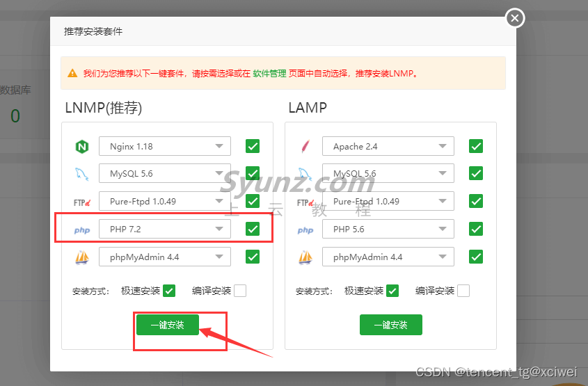Image resolution: width=588 pixels, height=386 pixels.
Task: Uncheck the LAMP Pure-Ftpd checkbox
Action: coord(476,201)
